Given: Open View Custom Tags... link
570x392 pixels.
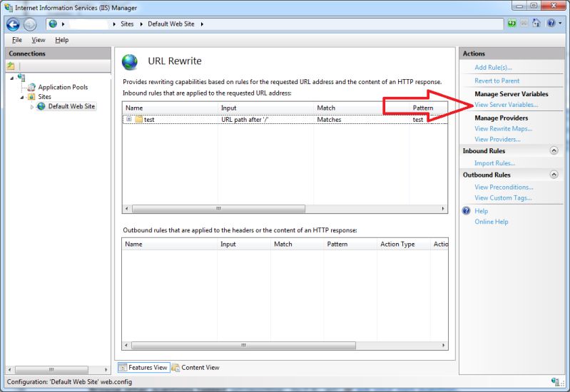Looking at the screenshot, I should coord(503,197).
